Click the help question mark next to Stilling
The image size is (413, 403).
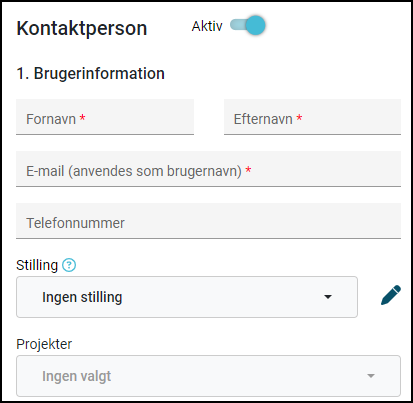[69, 265]
